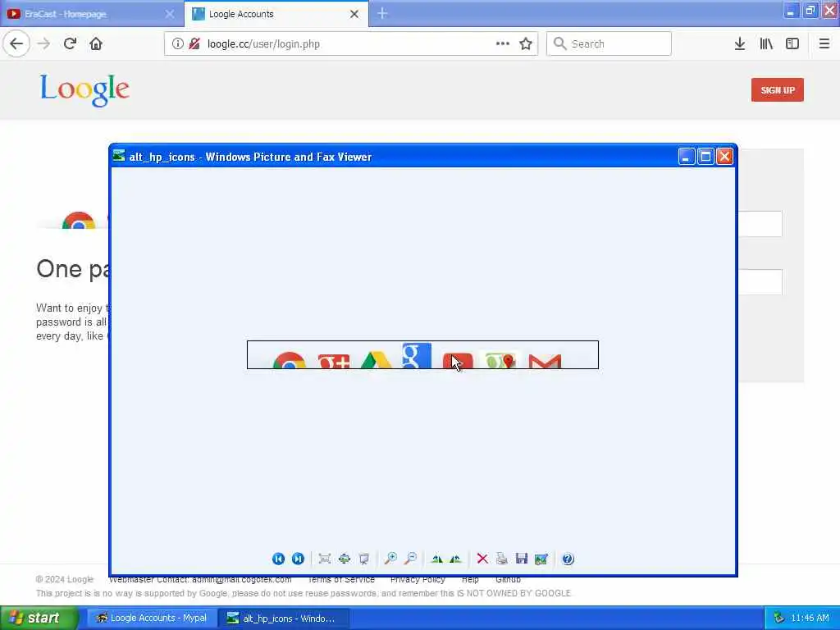This screenshot has height=630, width=840.
Task: Show site information icon in address bar
Action: click(x=177, y=44)
